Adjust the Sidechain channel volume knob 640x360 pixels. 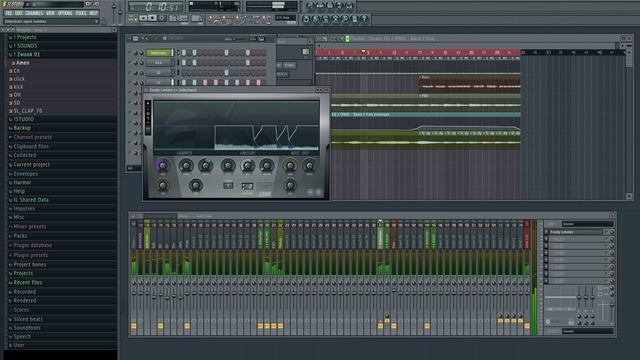[142, 53]
